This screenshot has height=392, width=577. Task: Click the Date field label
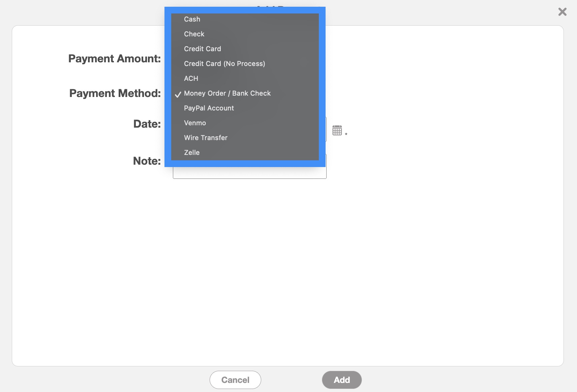click(147, 124)
